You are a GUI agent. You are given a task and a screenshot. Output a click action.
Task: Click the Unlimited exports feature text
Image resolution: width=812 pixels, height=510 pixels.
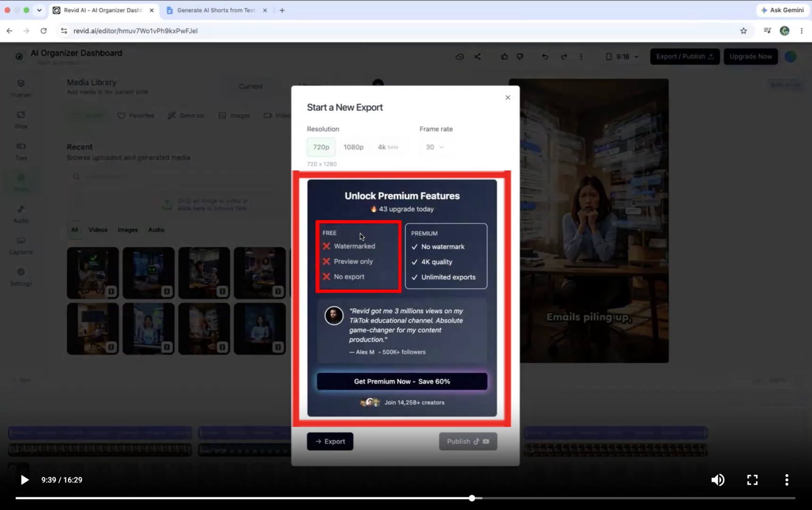coord(448,277)
